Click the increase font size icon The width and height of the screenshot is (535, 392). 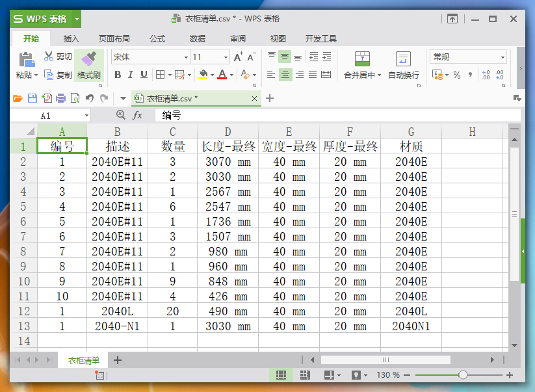tap(238, 57)
